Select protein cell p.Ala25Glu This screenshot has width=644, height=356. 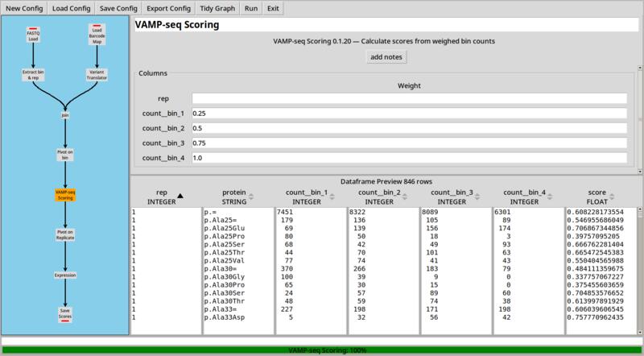(225, 228)
